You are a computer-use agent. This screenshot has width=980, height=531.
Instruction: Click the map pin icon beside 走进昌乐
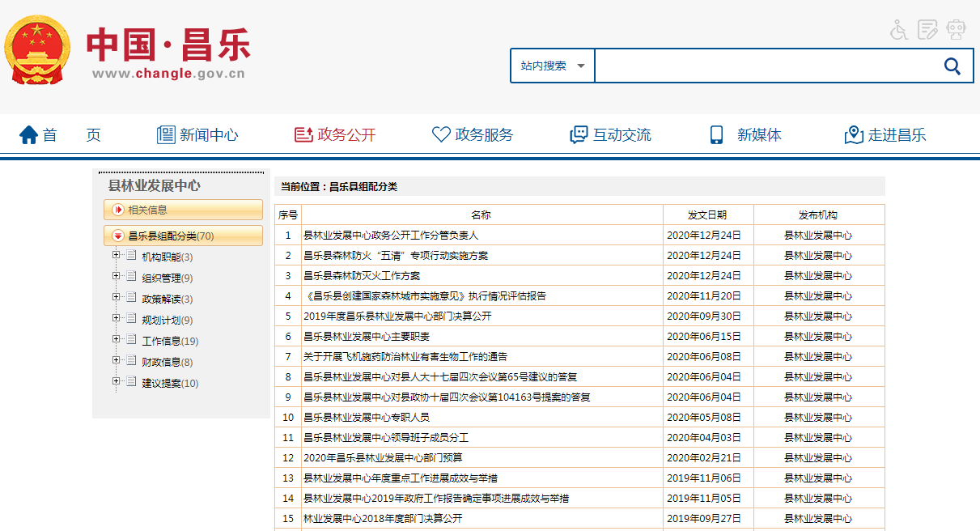pos(854,135)
